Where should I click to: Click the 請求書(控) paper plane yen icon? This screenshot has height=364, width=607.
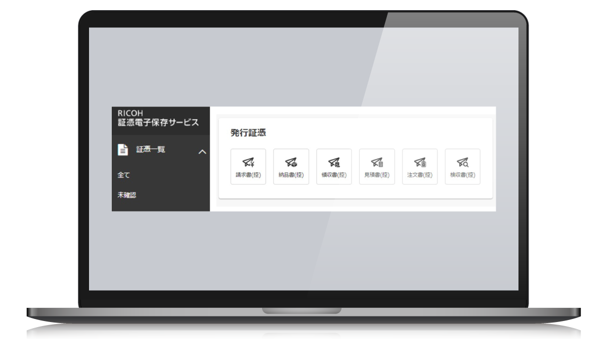coord(248,162)
